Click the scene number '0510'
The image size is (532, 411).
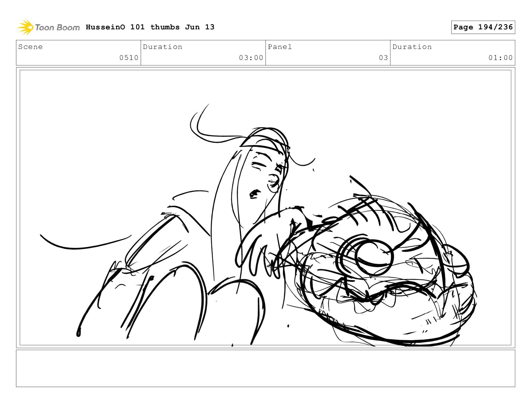129,58
